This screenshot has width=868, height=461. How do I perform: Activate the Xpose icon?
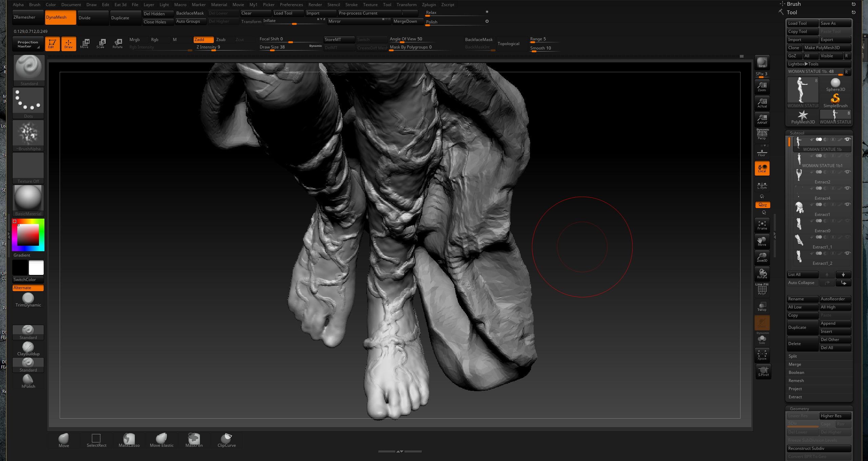tap(762, 355)
